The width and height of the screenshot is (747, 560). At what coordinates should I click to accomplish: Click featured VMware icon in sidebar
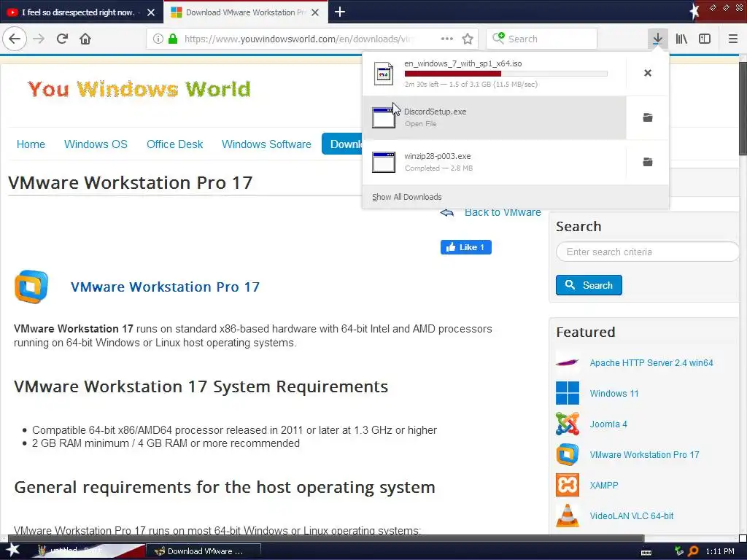pos(568,455)
